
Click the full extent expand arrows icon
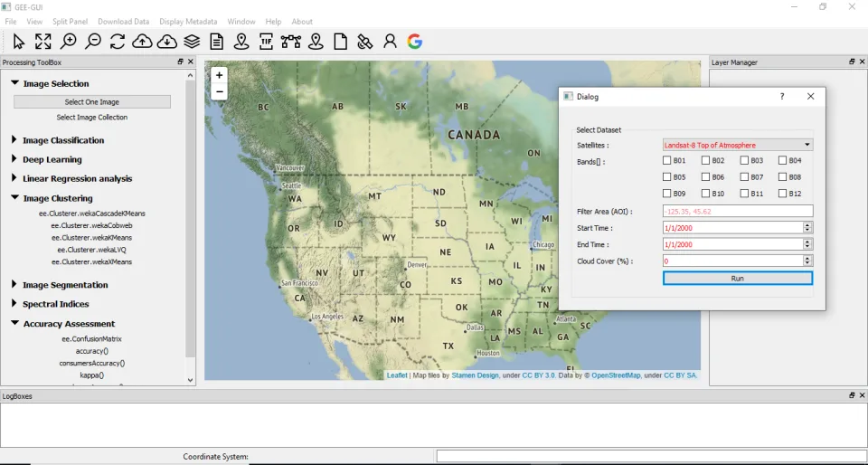43,42
